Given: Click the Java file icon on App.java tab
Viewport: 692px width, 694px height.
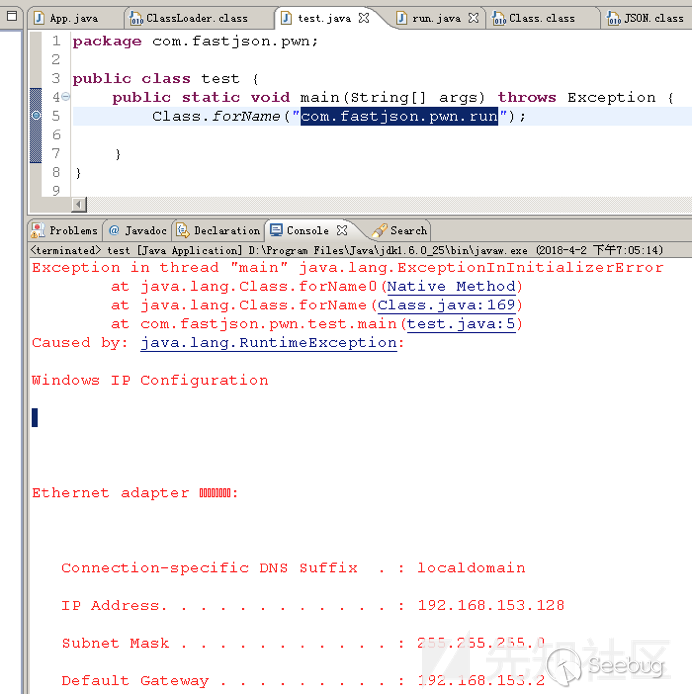Looking at the screenshot, I should pos(39,19).
